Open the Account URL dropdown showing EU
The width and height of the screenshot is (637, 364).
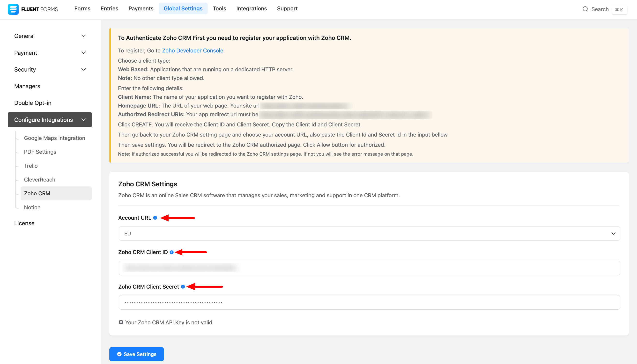click(x=369, y=233)
